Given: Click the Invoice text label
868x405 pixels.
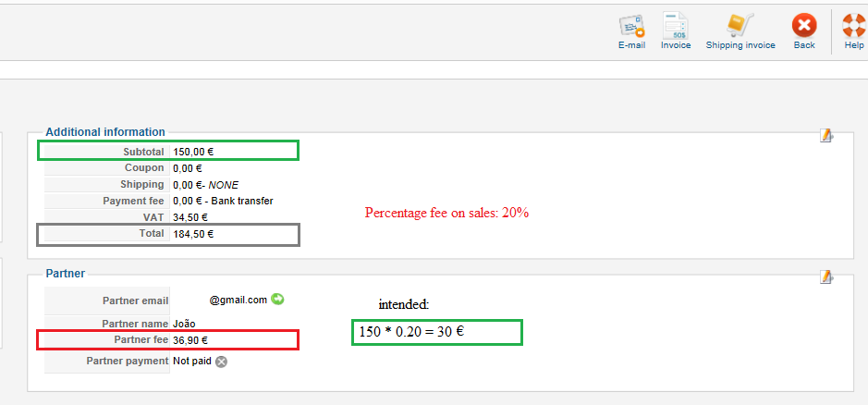Looking at the screenshot, I should pyautogui.click(x=676, y=45).
